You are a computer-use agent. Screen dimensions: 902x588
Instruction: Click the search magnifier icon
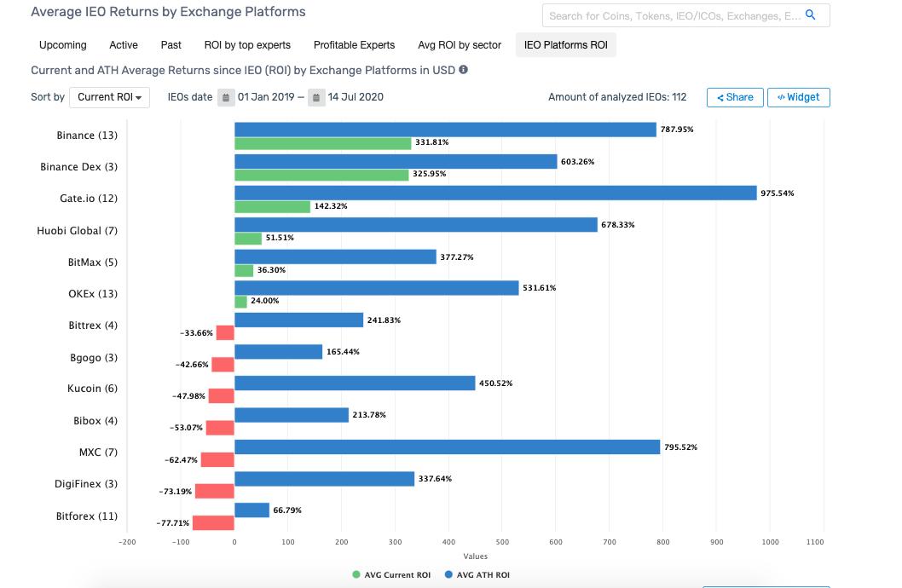click(x=810, y=15)
